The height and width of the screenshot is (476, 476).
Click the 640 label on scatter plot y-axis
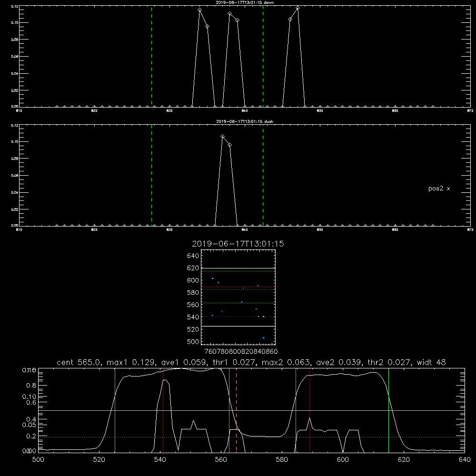[193, 256]
